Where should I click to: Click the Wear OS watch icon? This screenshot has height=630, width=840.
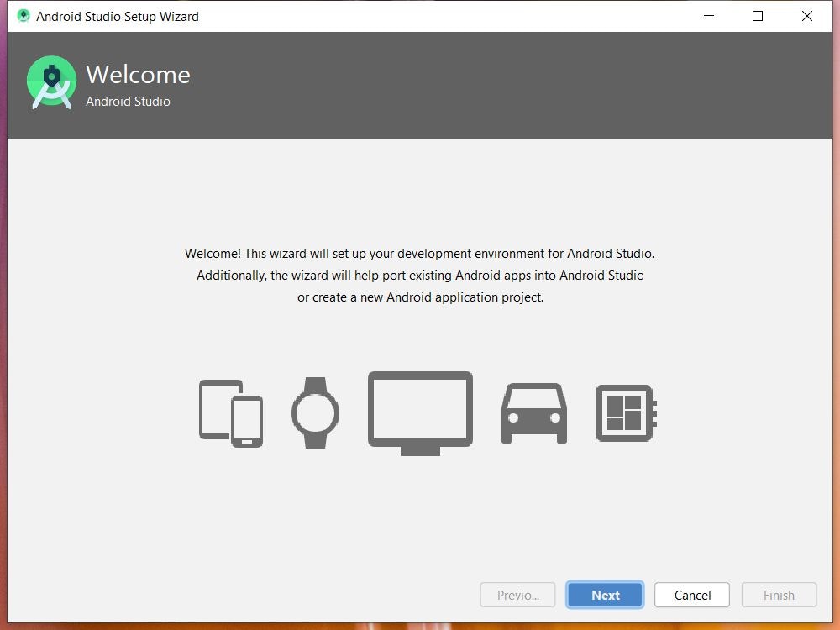316,412
